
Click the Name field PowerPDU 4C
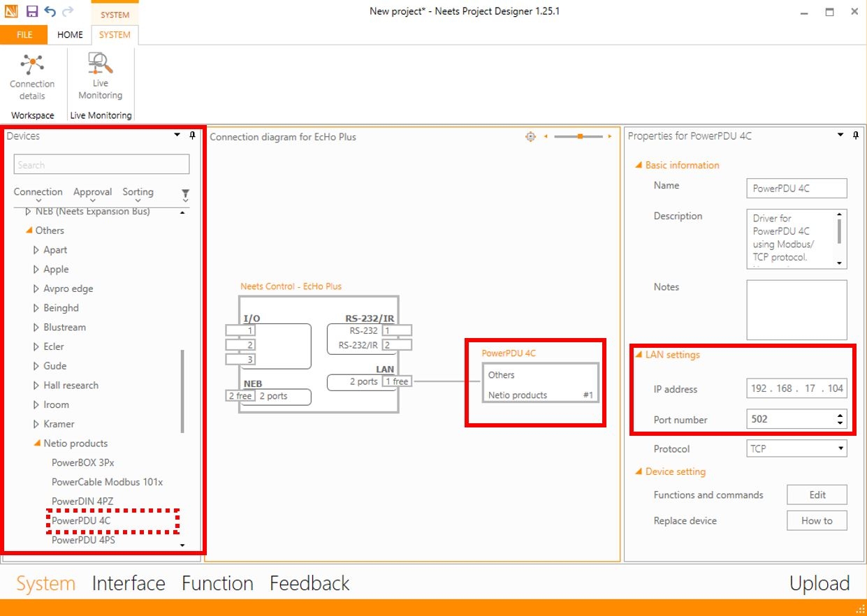point(796,189)
